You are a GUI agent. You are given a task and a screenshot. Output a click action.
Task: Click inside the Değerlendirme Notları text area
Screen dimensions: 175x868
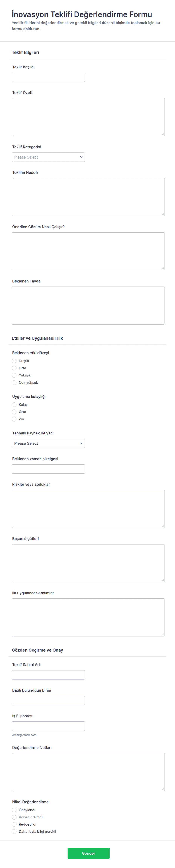tap(88, 772)
